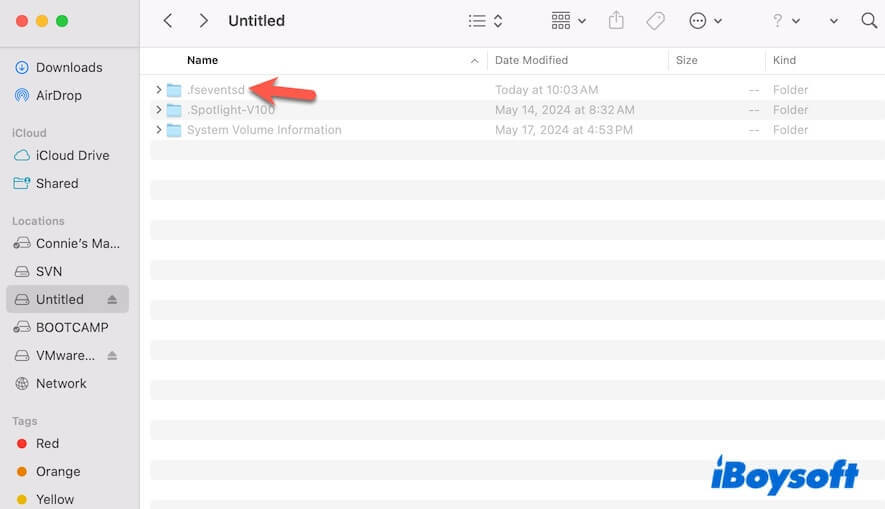Zoom the window with green button
Viewport: 885px width, 509px height.
click(62, 21)
